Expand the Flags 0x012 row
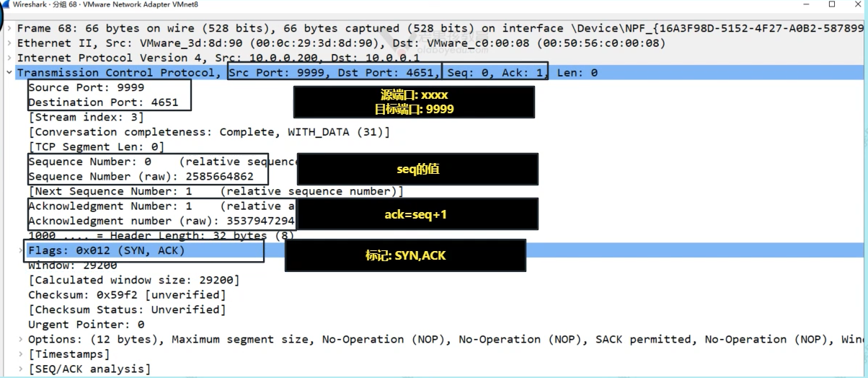This screenshot has width=868, height=378. tap(20, 250)
